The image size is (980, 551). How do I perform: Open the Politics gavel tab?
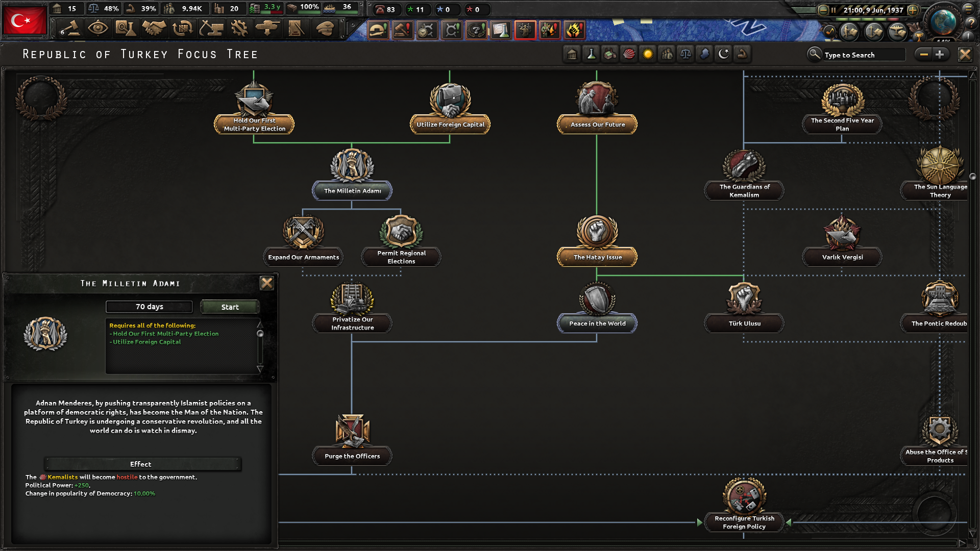click(x=69, y=29)
